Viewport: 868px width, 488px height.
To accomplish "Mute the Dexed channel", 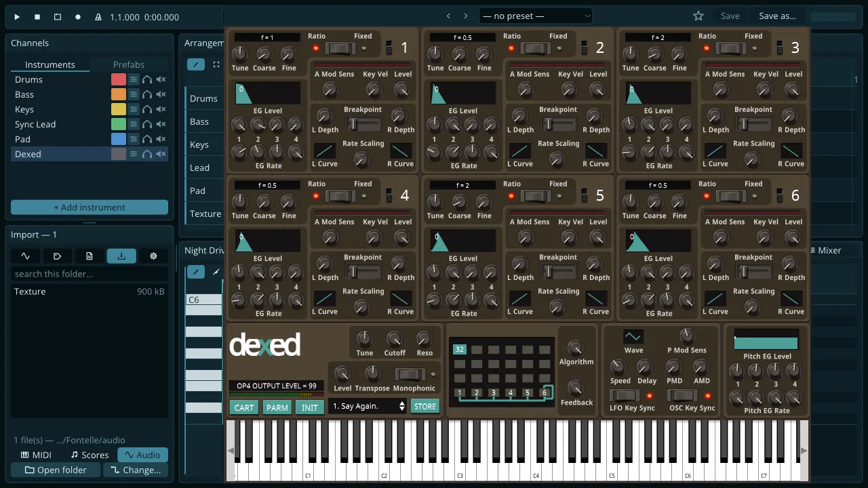I will pyautogui.click(x=161, y=154).
